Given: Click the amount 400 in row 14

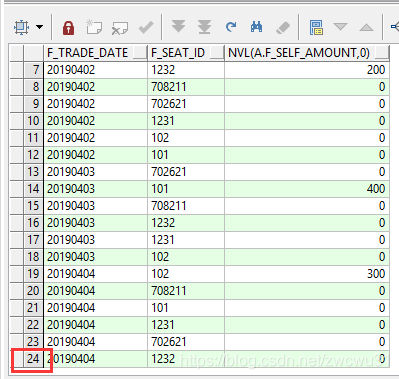Looking at the screenshot, I should [x=376, y=189].
